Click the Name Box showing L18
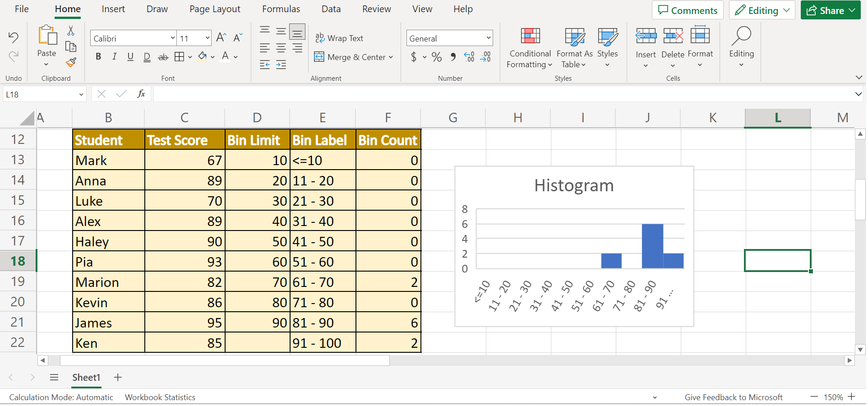868x406 pixels. click(x=40, y=94)
